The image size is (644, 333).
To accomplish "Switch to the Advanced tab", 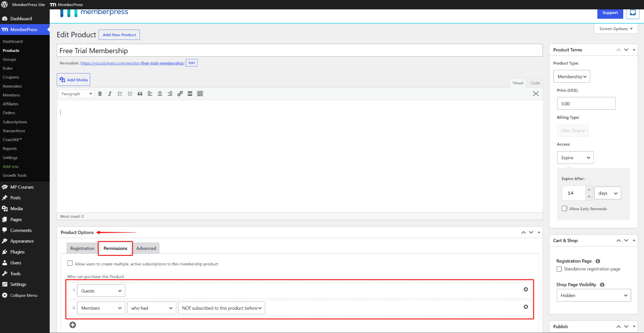I will [x=146, y=248].
